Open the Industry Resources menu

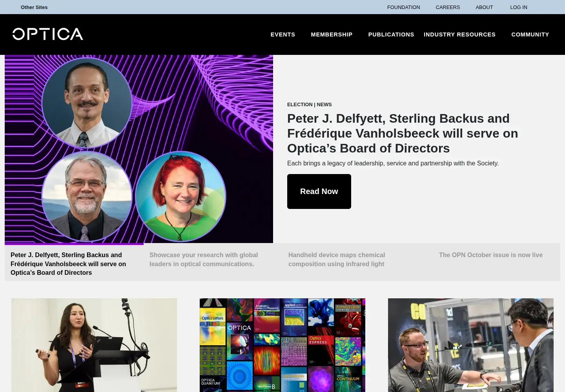[459, 34]
